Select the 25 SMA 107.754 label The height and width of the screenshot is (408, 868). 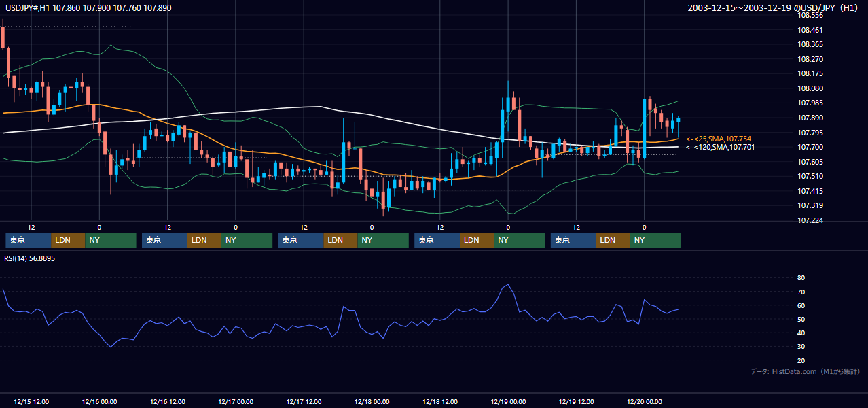(x=719, y=139)
